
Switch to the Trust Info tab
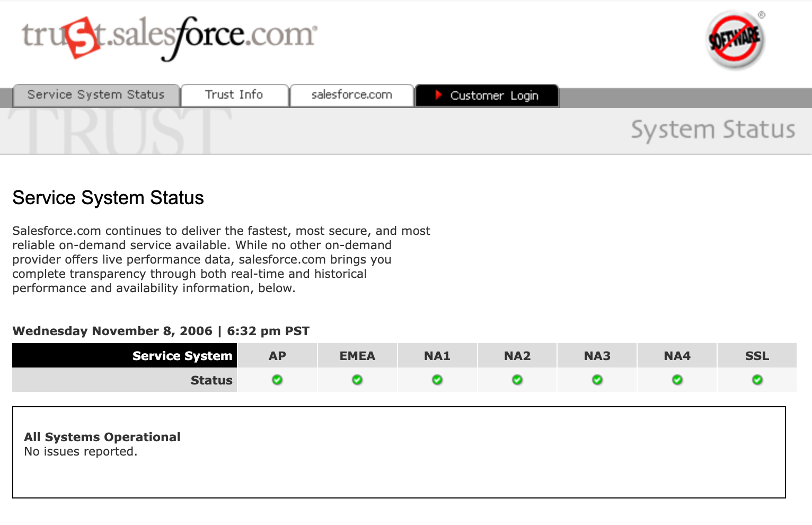point(234,95)
